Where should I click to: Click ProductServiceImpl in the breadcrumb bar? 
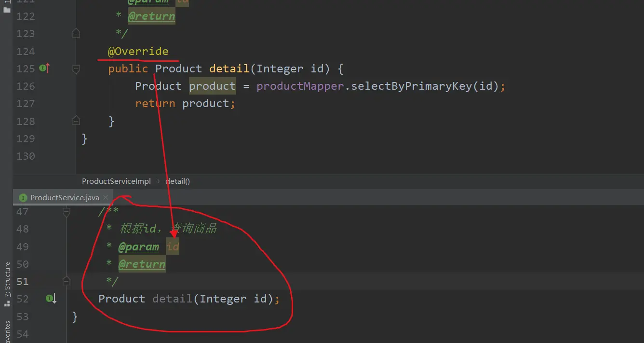(116, 181)
